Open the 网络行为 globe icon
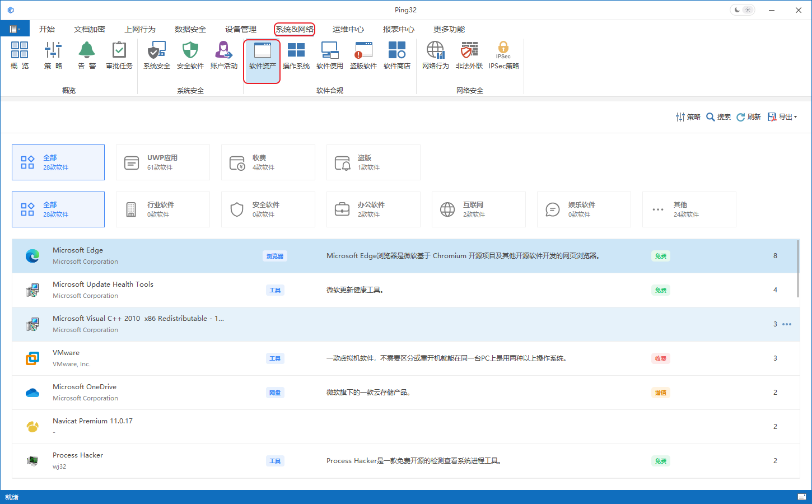Screen dimensions: 812x504 coord(436,55)
